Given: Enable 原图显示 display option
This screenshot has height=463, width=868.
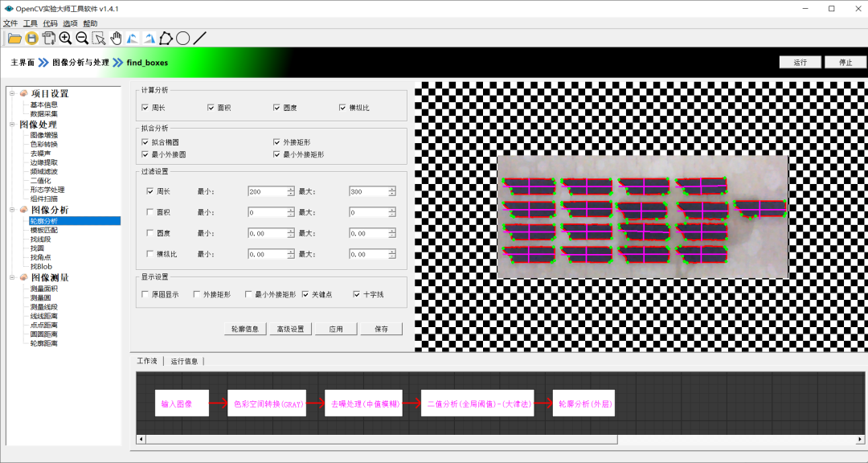Looking at the screenshot, I should click(x=145, y=295).
